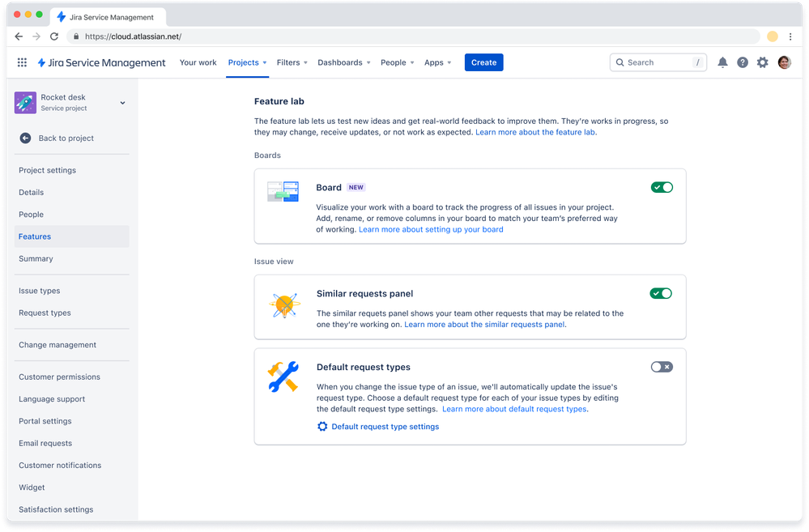The width and height of the screenshot is (809, 532).
Task: Click the yellow browser profile circle
Action: (x=773, y=36)
